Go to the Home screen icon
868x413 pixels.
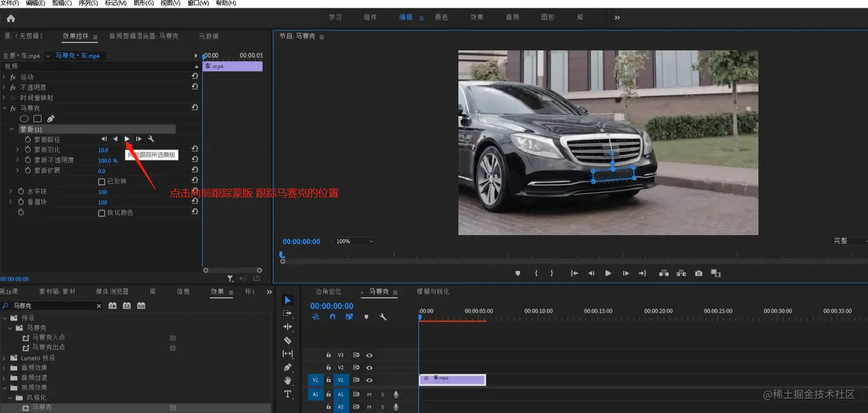[x=11, y=18]
